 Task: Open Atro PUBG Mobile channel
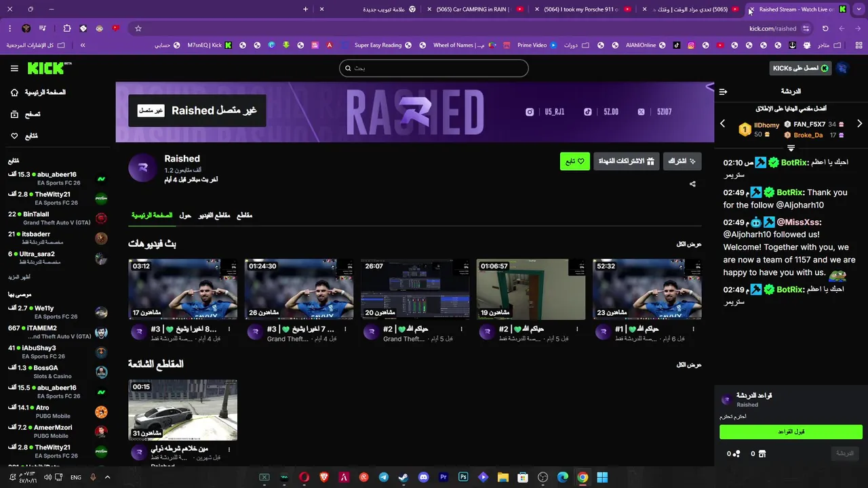pyautogui.click(x=58, y=412)
